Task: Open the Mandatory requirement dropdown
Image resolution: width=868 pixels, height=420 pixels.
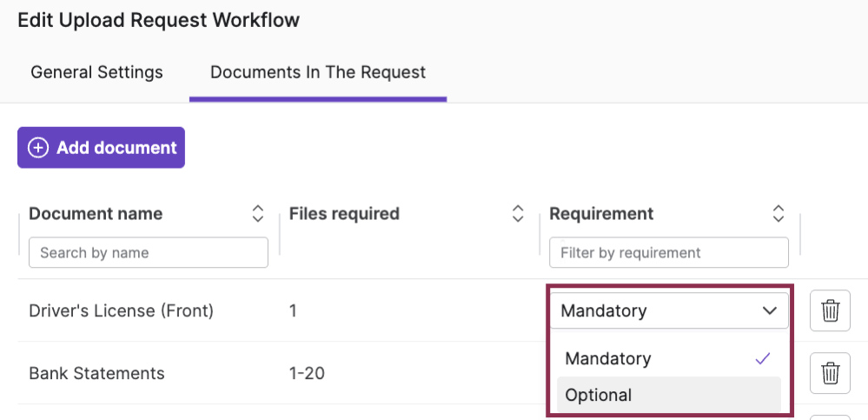Action: [x=669, y=310]
